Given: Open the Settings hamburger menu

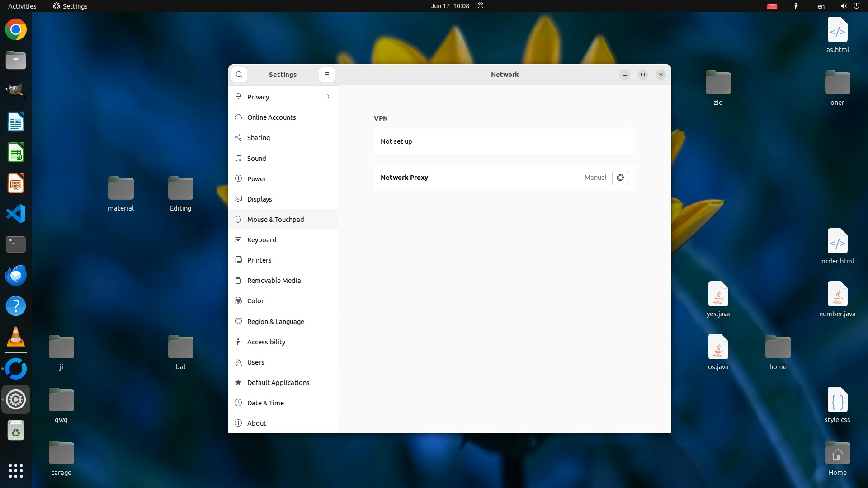Looking at the screenshot, I should 327,75.
